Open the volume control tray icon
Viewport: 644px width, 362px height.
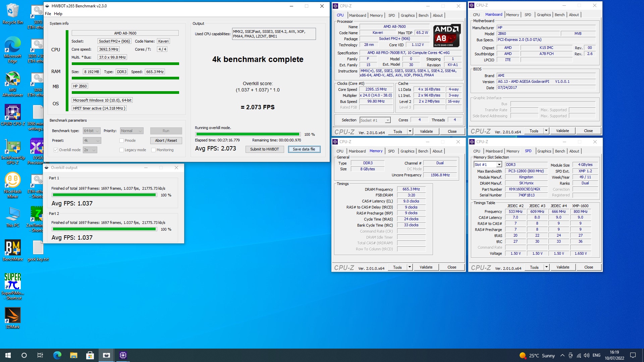click(586, 356)
